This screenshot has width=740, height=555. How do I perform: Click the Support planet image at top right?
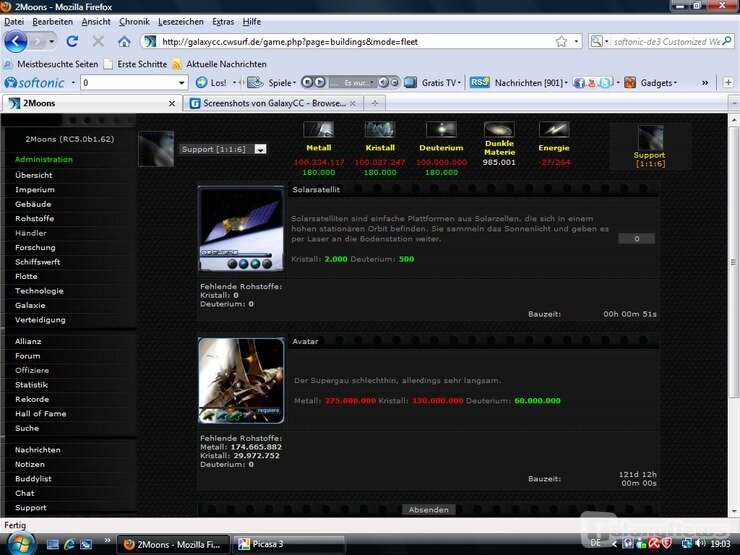click(650, 138)
